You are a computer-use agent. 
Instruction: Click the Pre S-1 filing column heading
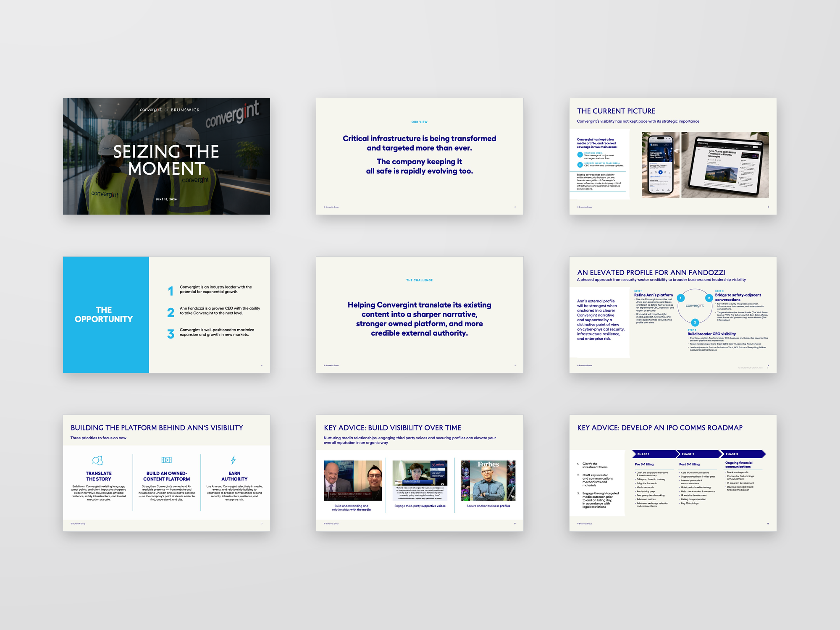click(x=644, y=465)
